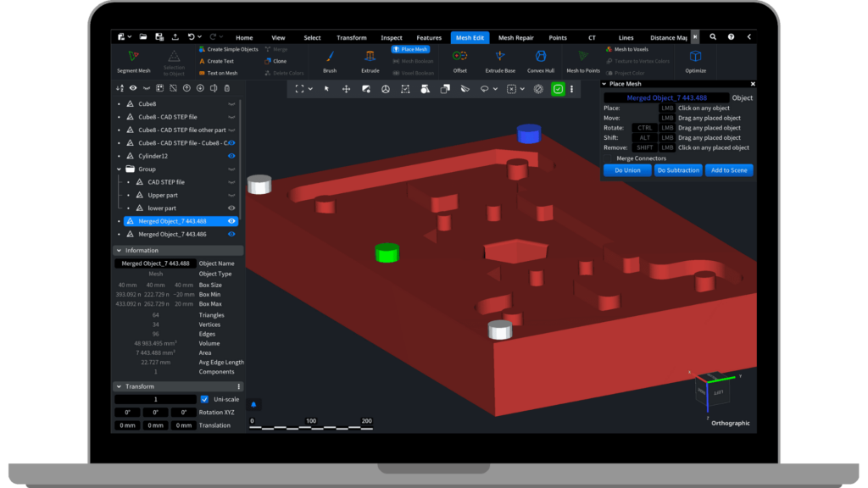This screenshot has width=868, height=488.
Task: Switch to the Mesh Repair tab
Action: tap(516, 37)
